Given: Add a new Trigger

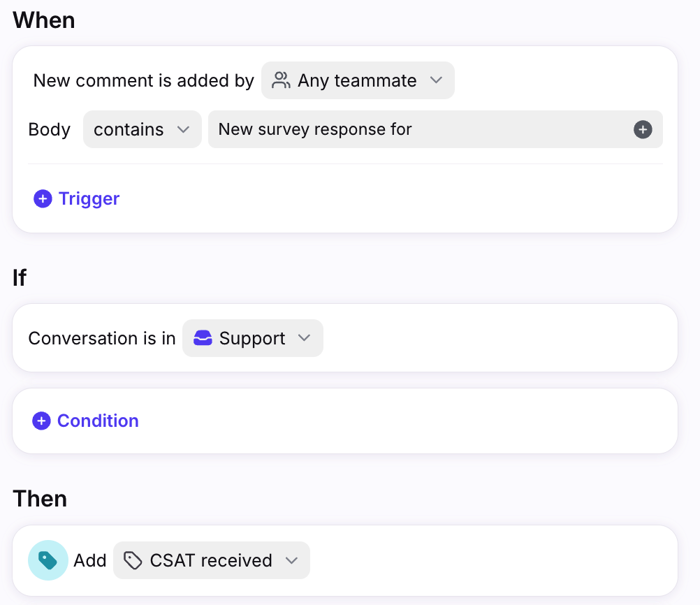Looking at the screenshot, I should click(x=76, y=198).
